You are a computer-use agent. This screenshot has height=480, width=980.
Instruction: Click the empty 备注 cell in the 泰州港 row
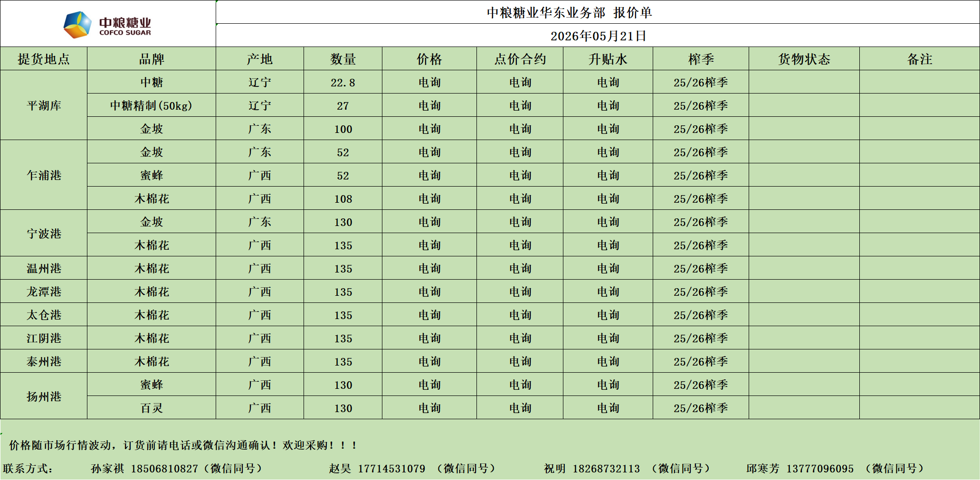pyautogui.click(x=920, y=361)
